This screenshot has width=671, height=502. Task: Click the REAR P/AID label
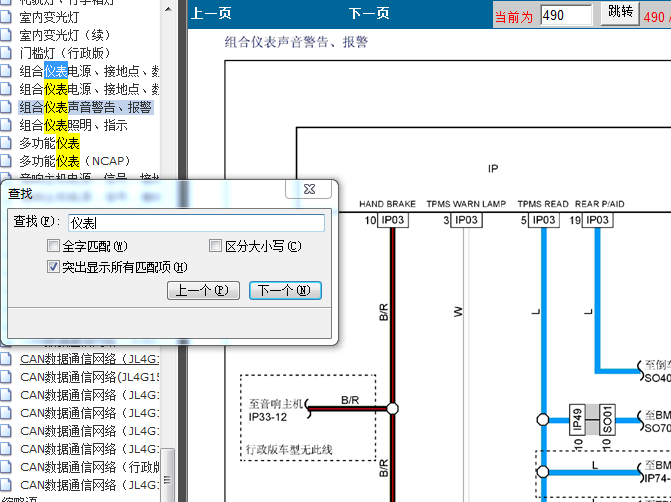(600, 204)
